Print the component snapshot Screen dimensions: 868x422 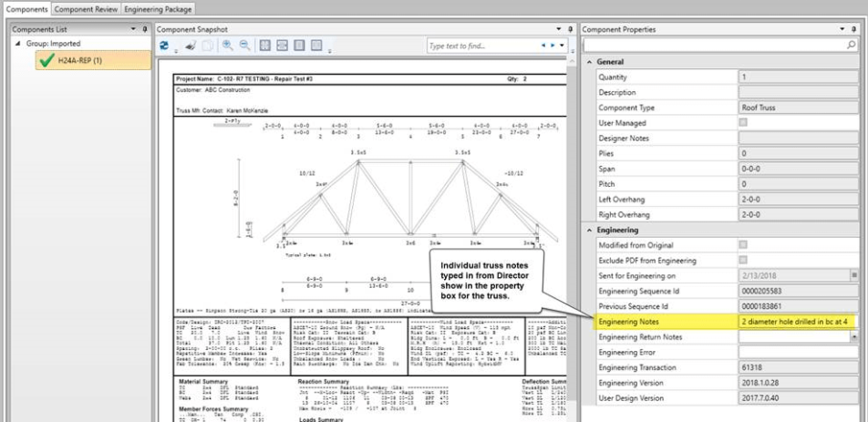[190, 46]
